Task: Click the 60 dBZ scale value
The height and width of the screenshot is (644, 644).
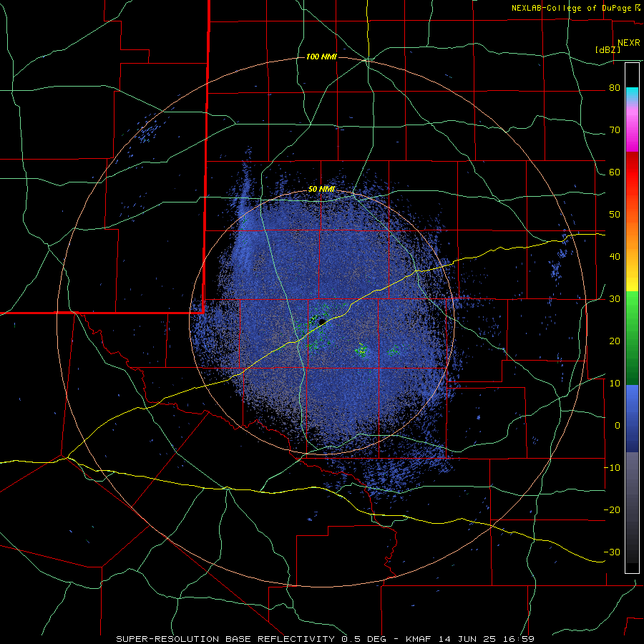Action: coord(615,172)
